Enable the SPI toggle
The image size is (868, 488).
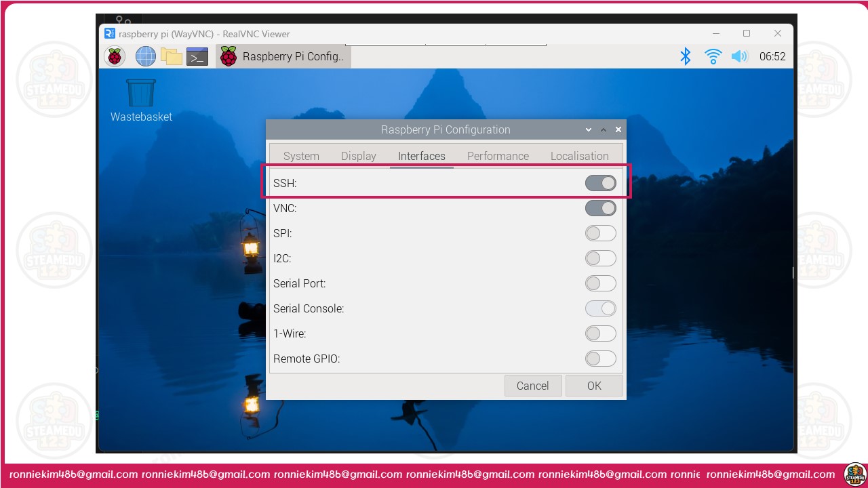tap(601, 233)
